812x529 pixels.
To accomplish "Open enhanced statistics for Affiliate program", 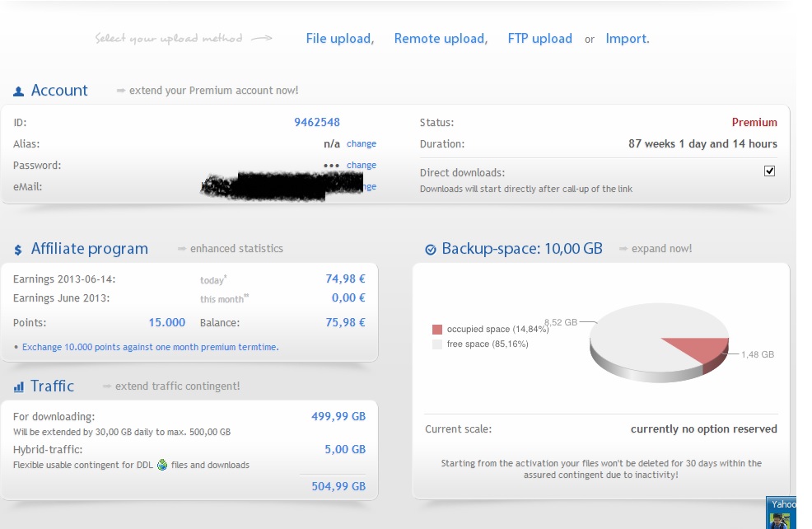I will [x=236, y=249].
